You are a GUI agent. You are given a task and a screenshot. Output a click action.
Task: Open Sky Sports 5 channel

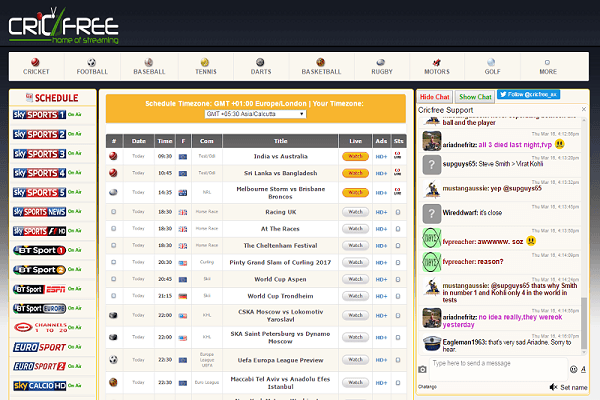pos(39,192)
